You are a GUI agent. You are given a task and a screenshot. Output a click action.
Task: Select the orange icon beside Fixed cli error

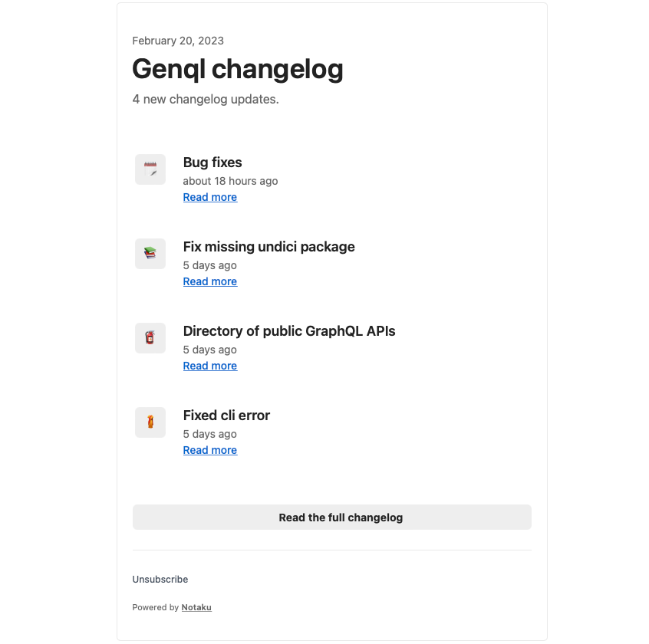click(150, 422)
